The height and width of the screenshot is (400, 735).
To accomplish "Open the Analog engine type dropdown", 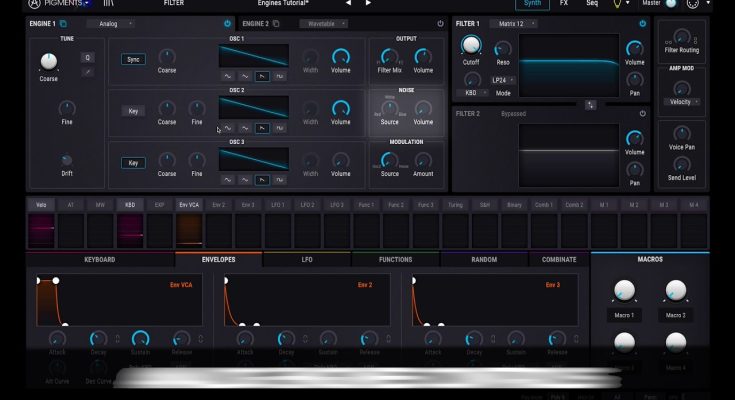I will [x=110, y=23].
